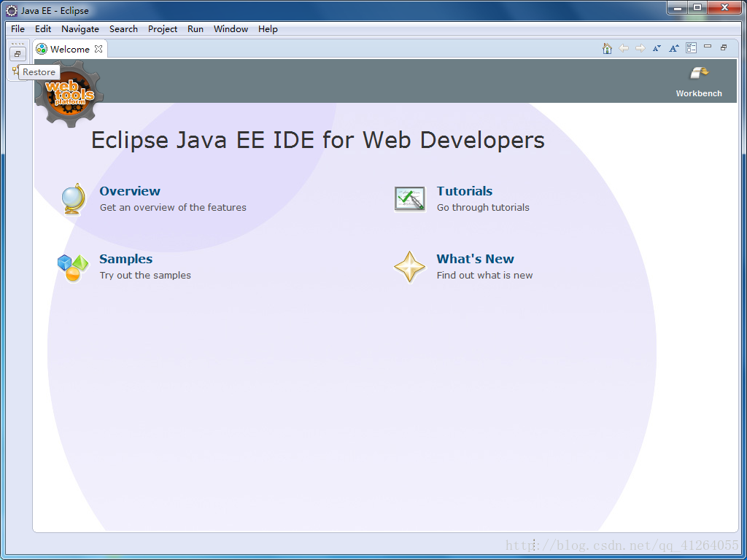Click the navigate back arrow in Welcome toolbar
The width and height of the screenshot is (747, 560).
[624, 48]
